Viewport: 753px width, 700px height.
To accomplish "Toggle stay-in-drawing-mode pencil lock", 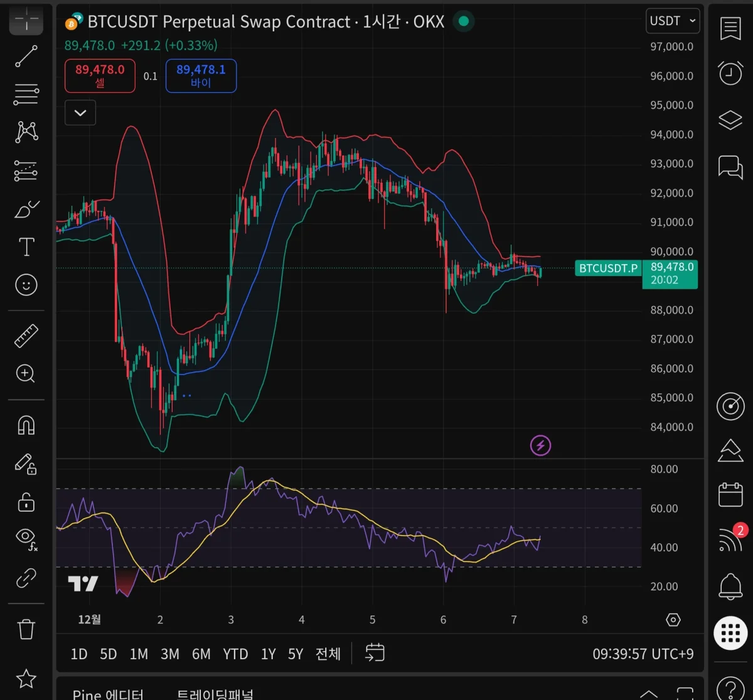I will point(26,464).
